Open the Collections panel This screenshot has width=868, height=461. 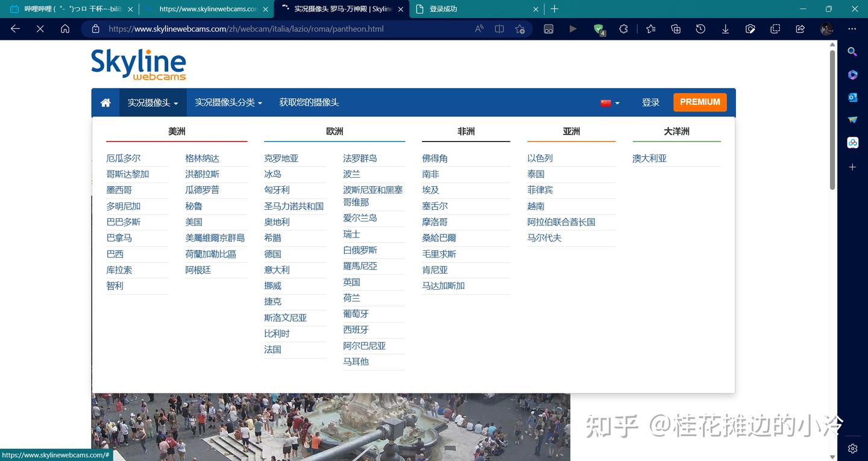[x=675, y=28]
